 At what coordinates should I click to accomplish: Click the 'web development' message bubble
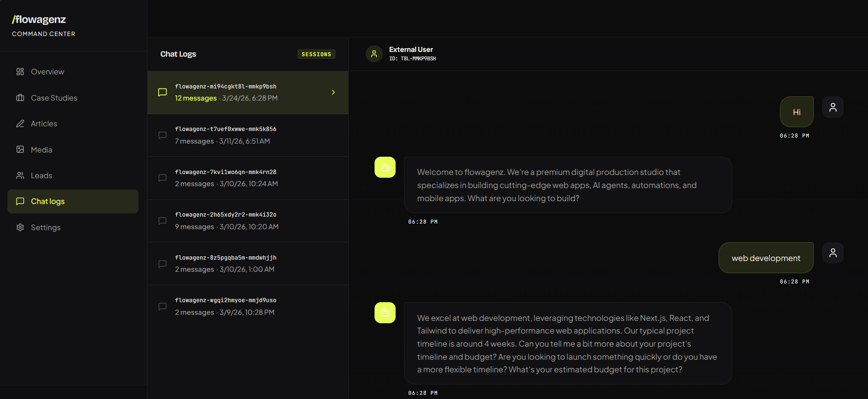click(766, 258)
